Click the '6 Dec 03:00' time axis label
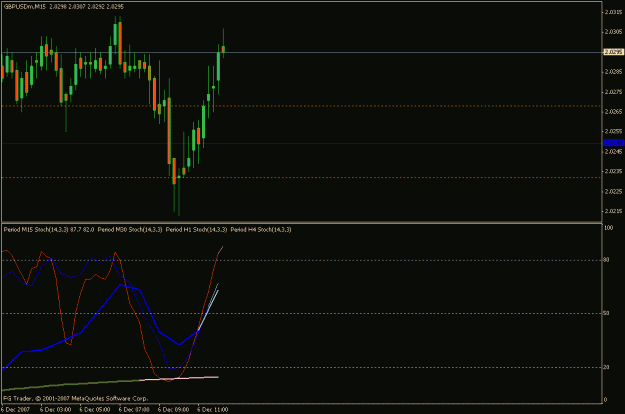The width and height of the screenshot is (625, 414). point(55,410)
